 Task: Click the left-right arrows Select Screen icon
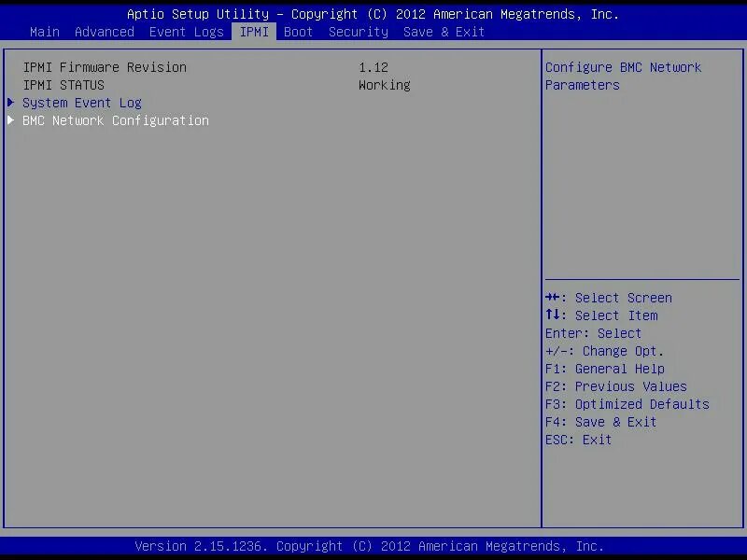coord(552,297)
